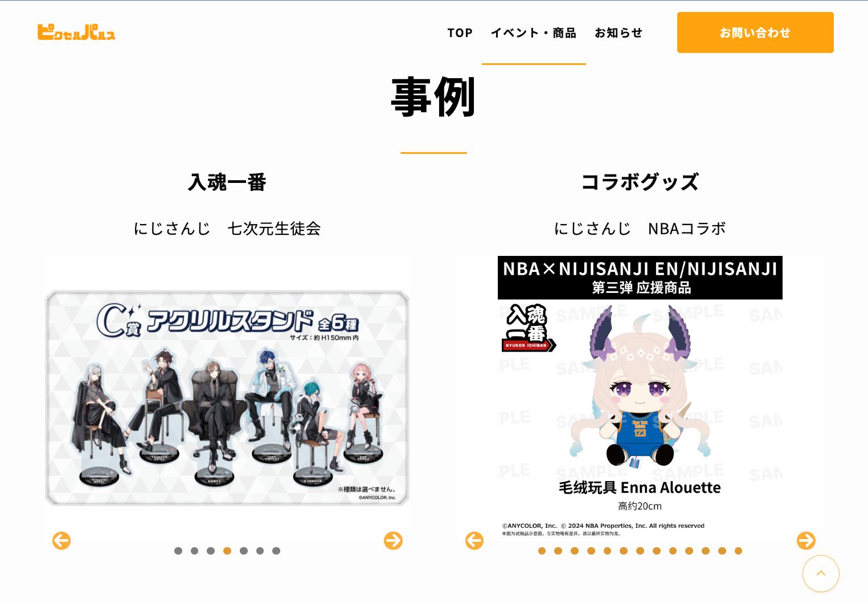The image size is (868, 603).
Task: Show next slide in 入魂一番 carousel
Action: (393, 540)
